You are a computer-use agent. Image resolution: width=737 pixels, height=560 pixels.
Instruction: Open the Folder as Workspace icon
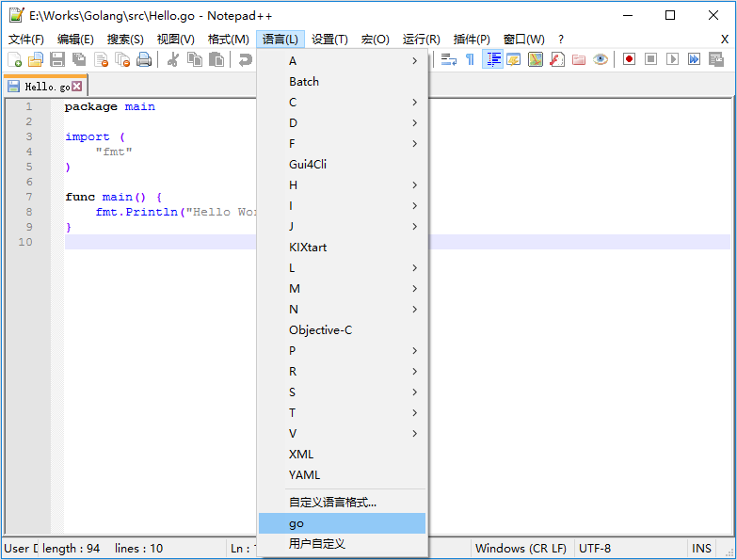(x=579, y=59)
